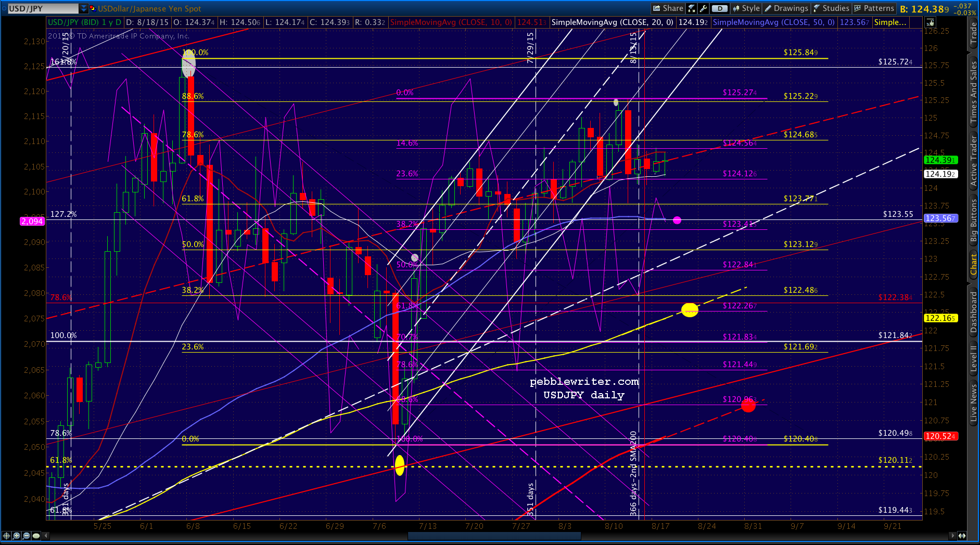Select the Chart side tab

click(974, 264)
